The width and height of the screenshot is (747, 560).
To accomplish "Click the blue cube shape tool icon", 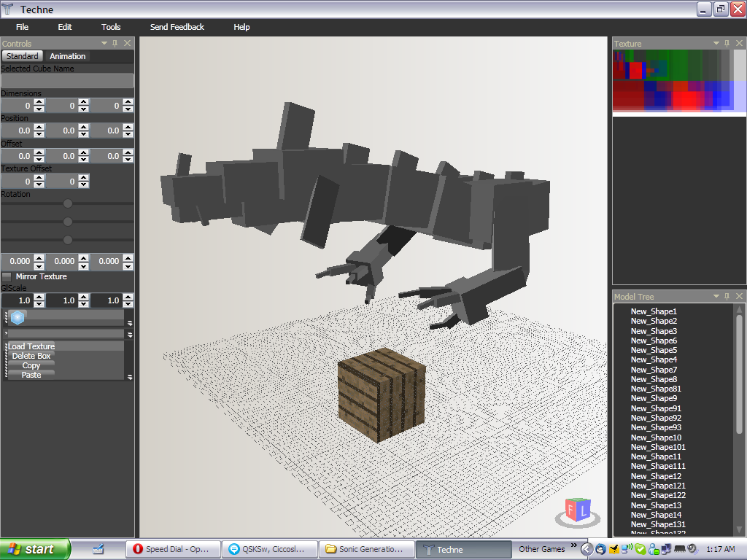I will pyautogui.click(x=15, y=317).
